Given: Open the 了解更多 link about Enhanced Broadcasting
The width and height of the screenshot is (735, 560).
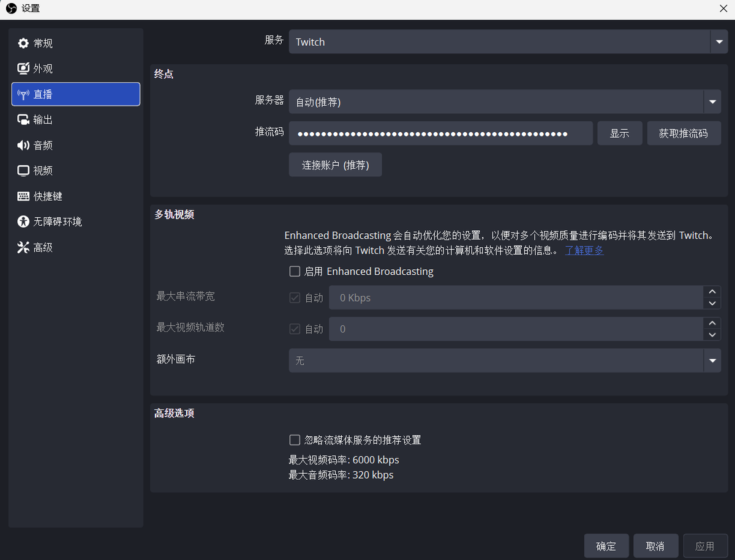Looking at the screenshot, I should [584, 250].
